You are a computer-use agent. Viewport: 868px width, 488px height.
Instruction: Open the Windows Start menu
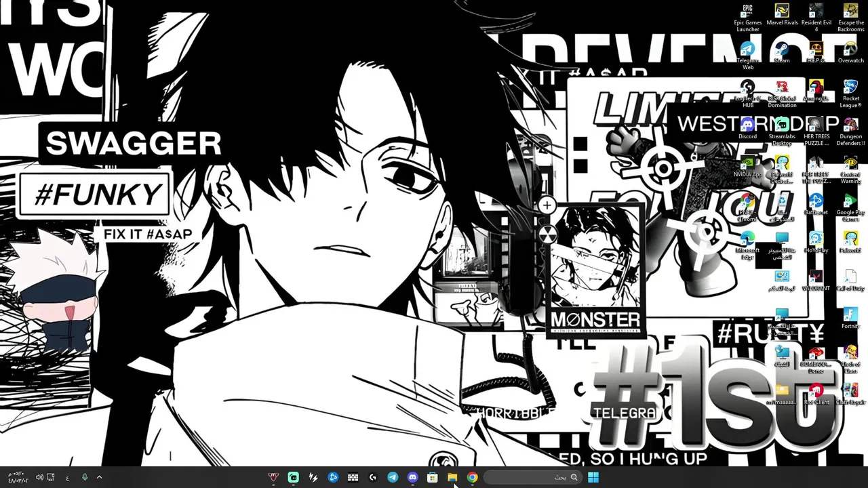pos(593,477)
